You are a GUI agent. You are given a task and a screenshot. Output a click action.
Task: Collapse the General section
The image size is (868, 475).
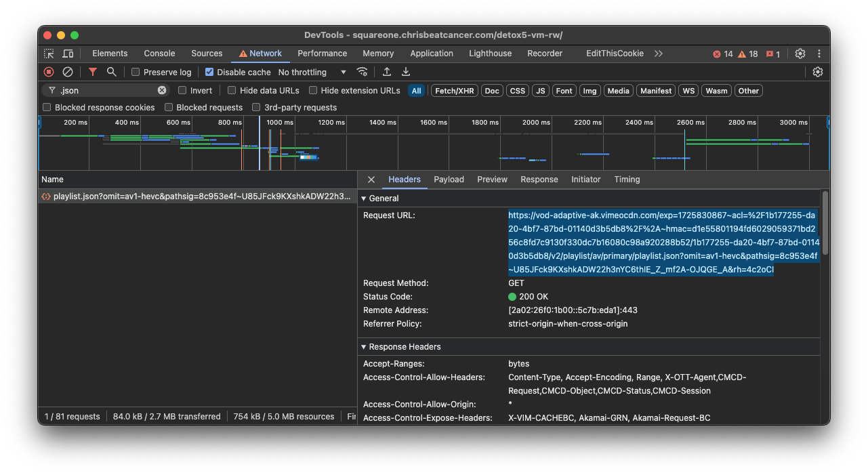364,199
